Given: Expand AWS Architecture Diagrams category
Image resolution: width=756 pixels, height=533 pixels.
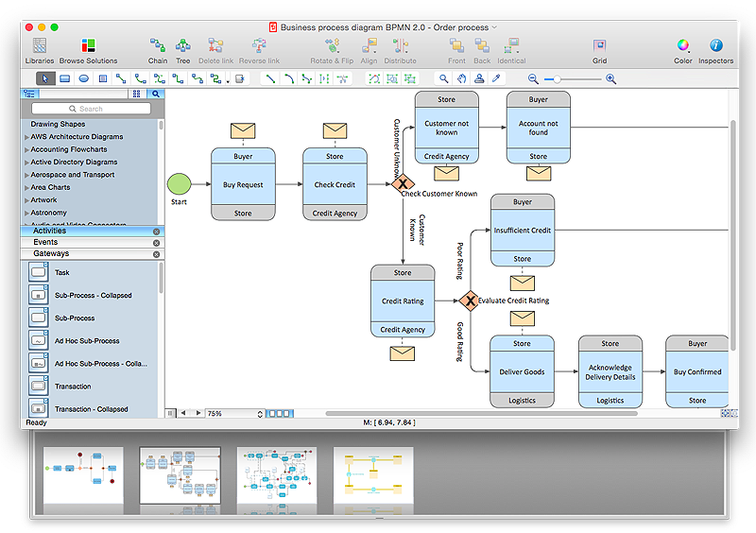Looking at the screenshot, I should coord(27,137).
